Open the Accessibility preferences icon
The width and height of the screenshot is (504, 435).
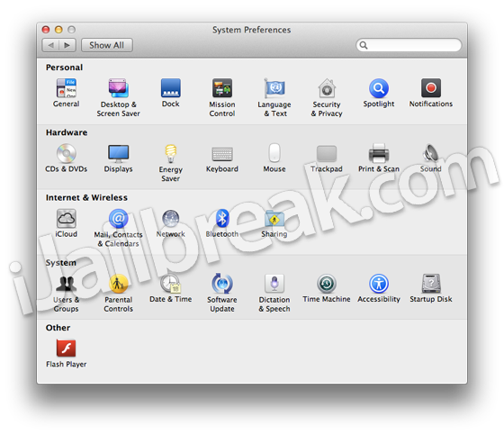coord(379,284)
